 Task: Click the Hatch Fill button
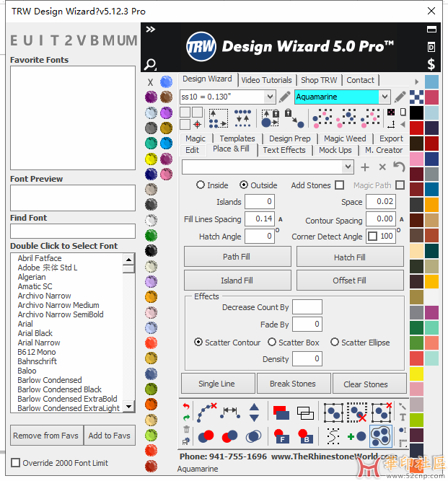[350, 257]
